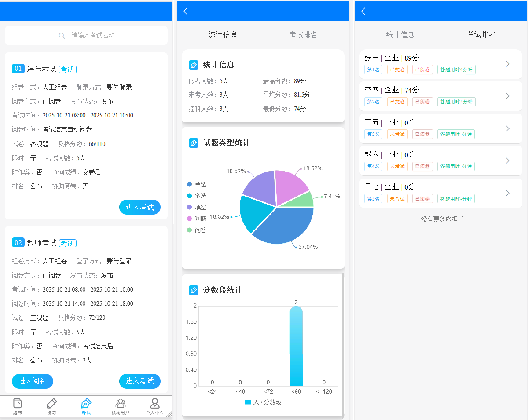Toggle 单选 legend item in pie chart
Screen dimensions: 528x420
(197, 184)
